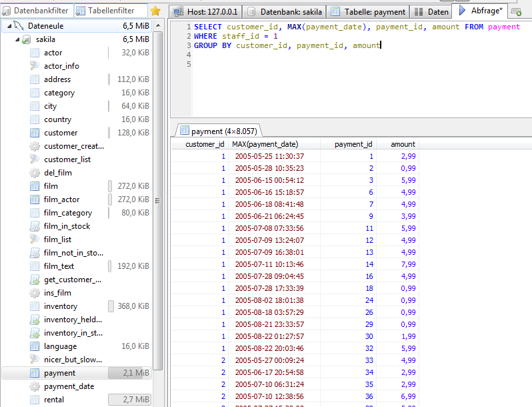Click the customer table icon
532x407 pixels.
(x=35, y=133)
